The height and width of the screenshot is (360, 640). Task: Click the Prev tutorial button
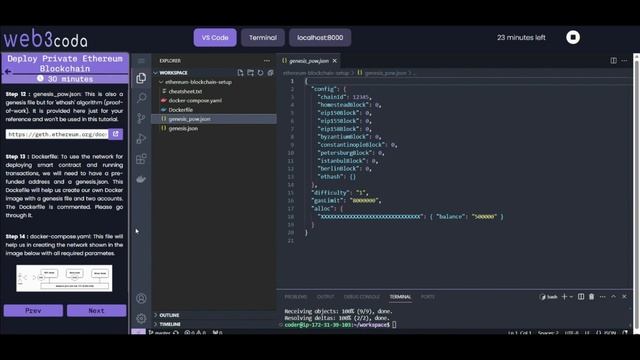(33, 311)
